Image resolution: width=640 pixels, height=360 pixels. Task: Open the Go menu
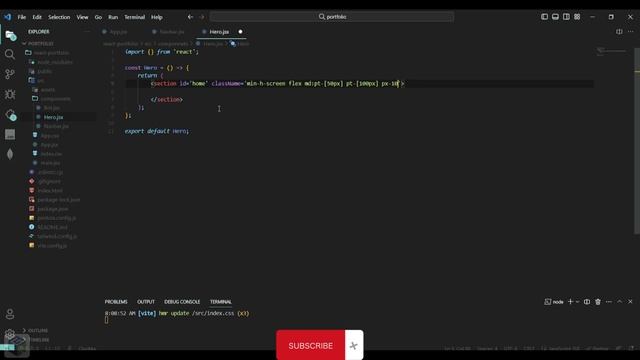click(x=98, y=17)
